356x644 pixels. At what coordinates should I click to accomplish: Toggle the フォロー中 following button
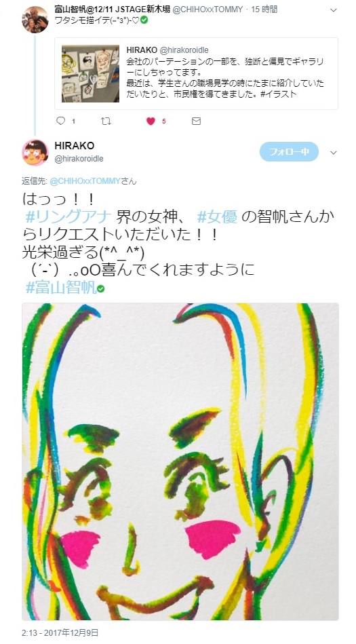point(289,151)
